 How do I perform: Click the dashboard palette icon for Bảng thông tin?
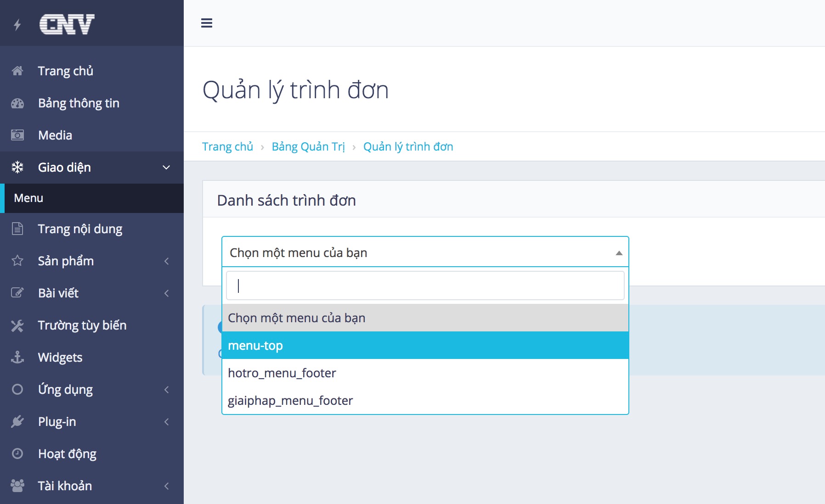point(17,103)
